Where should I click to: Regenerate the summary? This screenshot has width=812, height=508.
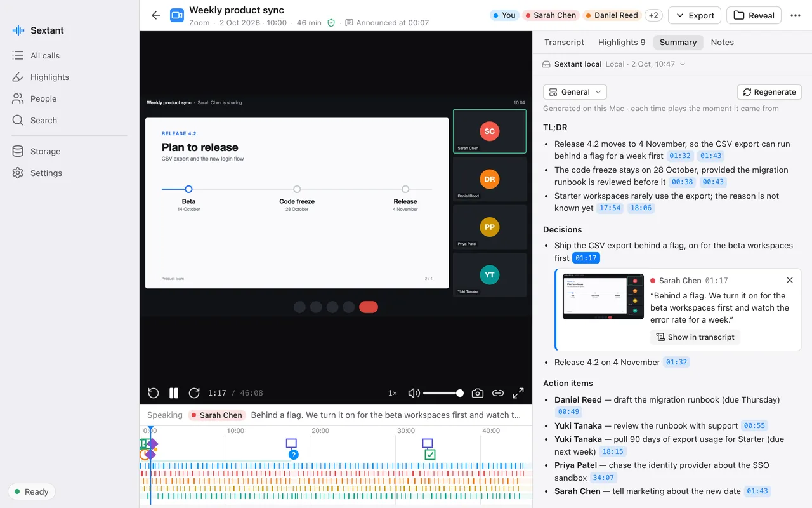click(769, 92)
